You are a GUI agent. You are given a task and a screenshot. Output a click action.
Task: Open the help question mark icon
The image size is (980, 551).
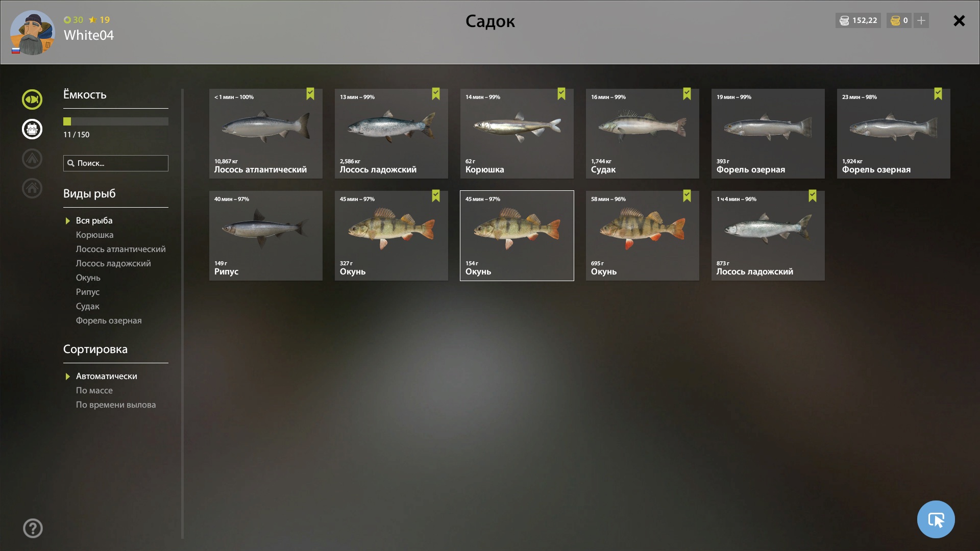[x=33, y=528]
